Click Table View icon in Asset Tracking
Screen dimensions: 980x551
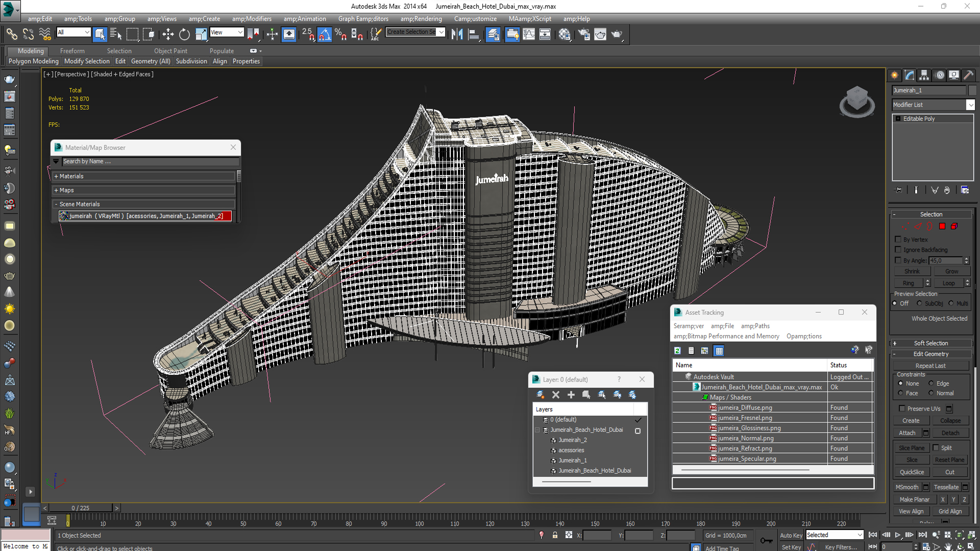719,351
